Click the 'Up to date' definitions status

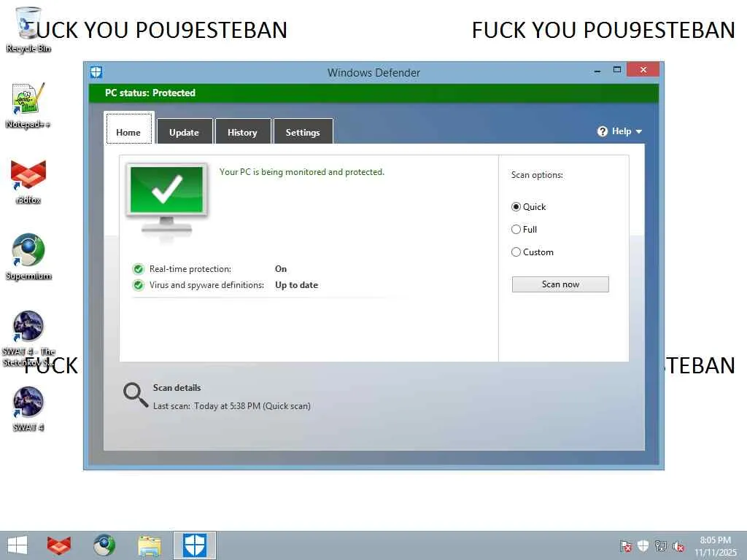[296, 285]
